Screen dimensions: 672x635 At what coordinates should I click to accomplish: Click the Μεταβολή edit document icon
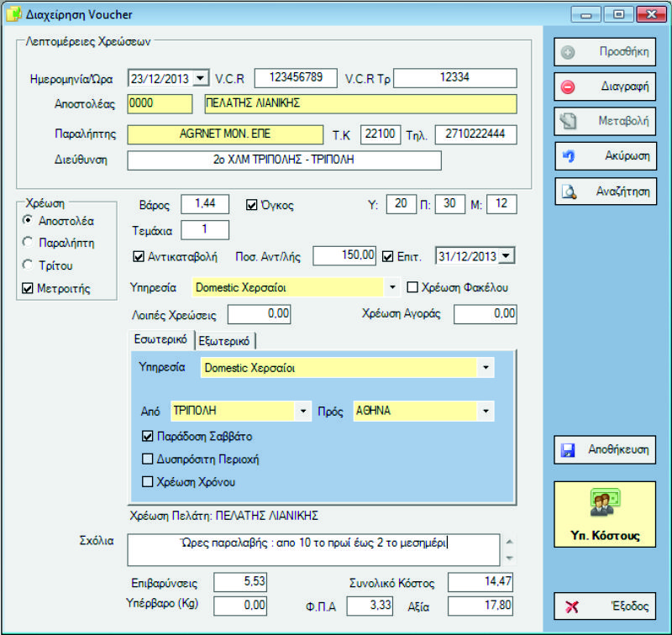point(568,122)
